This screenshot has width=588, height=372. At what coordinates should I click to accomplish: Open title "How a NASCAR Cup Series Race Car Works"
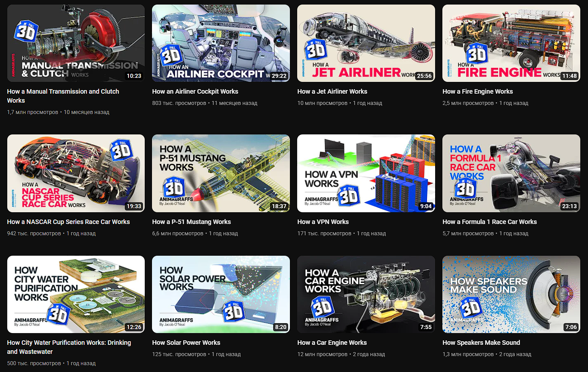coord(69,222)
